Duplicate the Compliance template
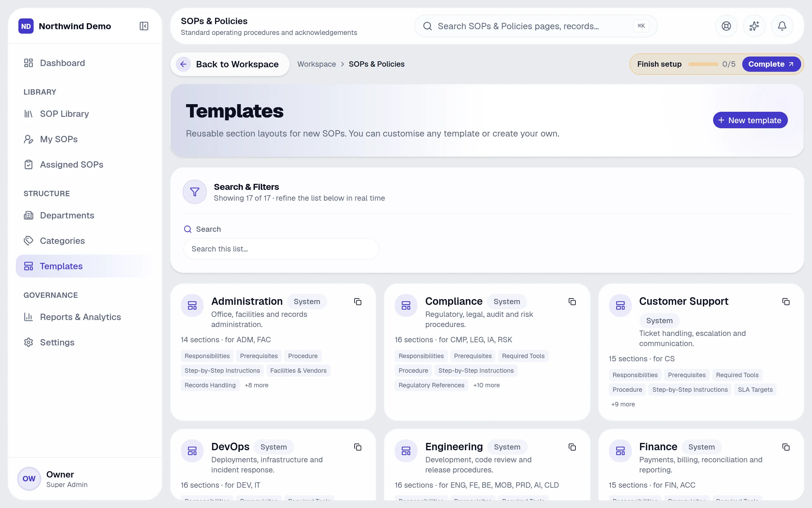The image size is (812, 508). 572,302
